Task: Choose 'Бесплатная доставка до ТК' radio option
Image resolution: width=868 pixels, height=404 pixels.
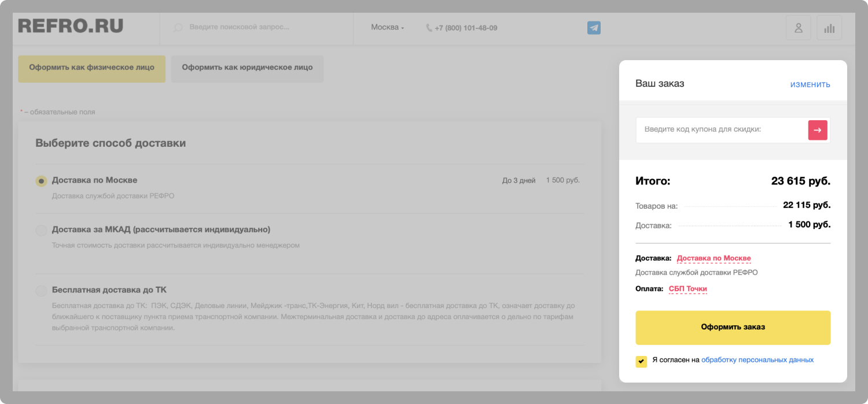Action: coord(41,291)
